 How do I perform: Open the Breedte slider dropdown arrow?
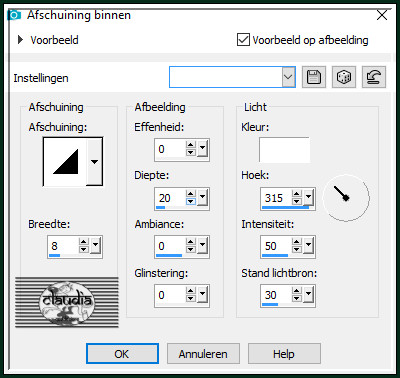click(96, 244)
